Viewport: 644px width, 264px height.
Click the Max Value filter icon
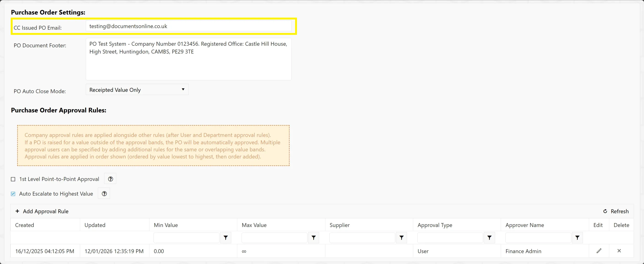(313, 238)
